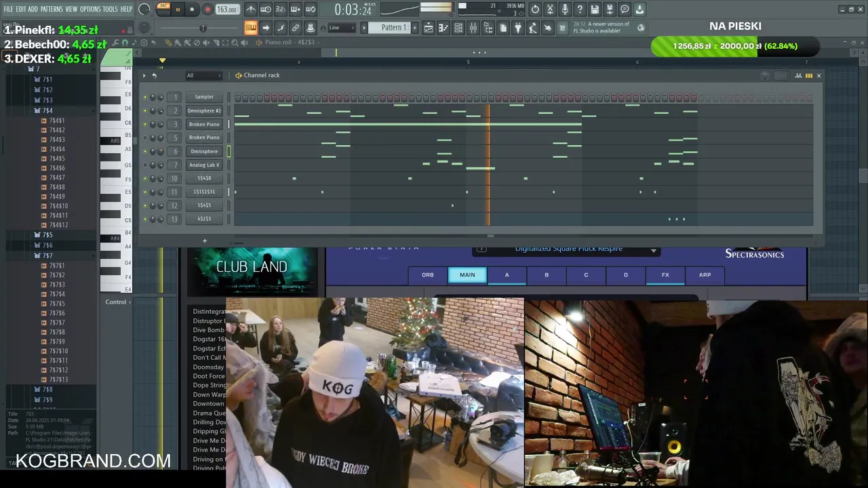This screenshot has height=488, width=868.
Task: Click the download/export icon
Action: tap(639, 9)
